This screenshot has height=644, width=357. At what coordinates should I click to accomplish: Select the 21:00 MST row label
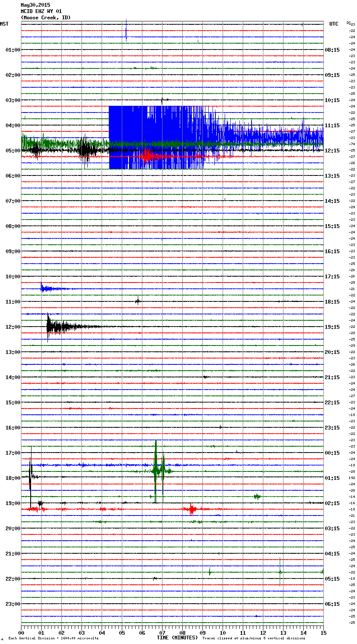point(13,554)
